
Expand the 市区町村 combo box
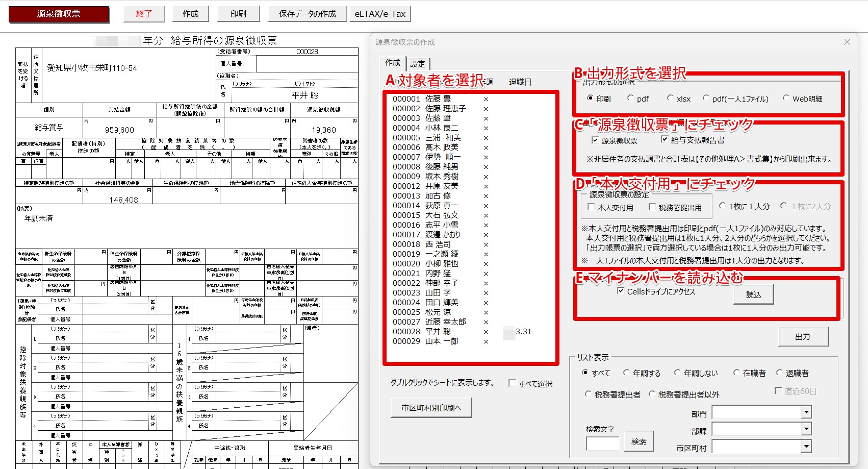click(x=806, y=447)
